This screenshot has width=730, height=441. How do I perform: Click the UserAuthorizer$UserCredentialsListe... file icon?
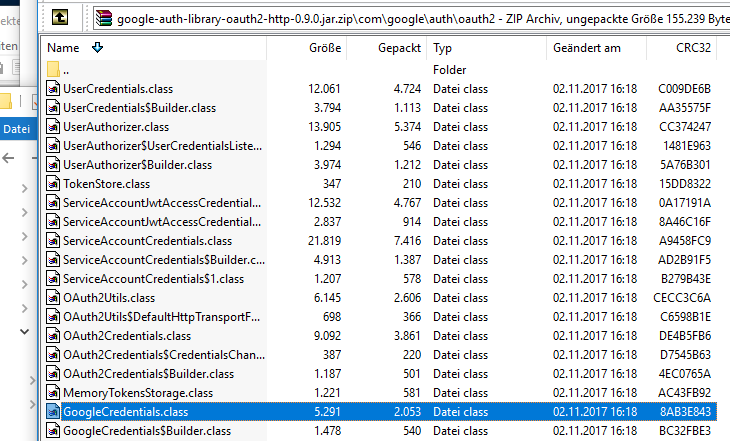53,146
